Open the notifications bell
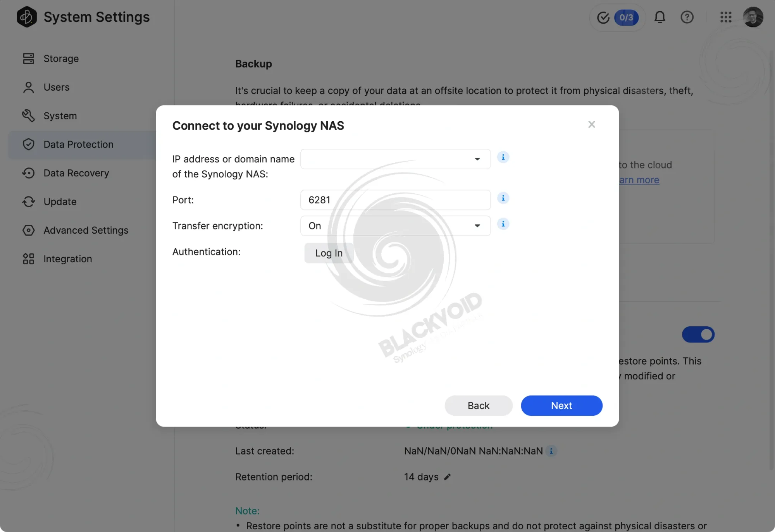Screen dimensions: 775x532 coord(660,17)
